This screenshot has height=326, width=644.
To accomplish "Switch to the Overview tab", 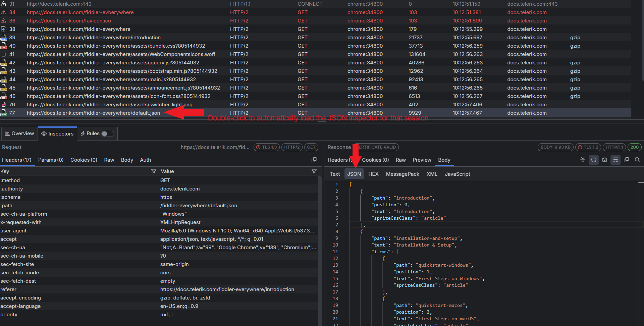I will pos(19,133).
